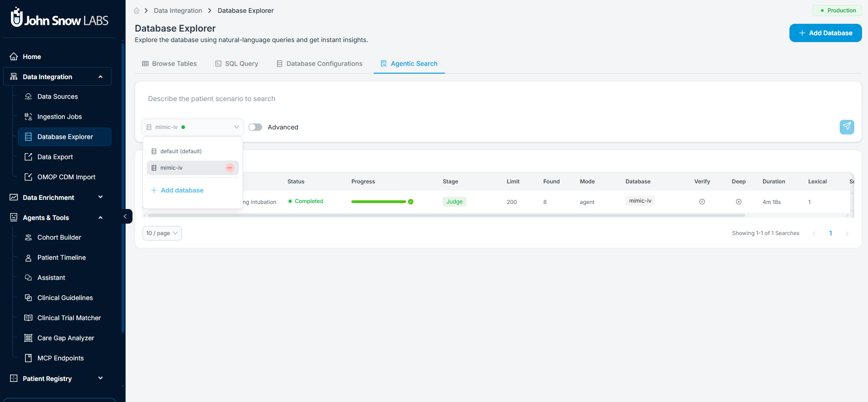The height and width of the screenshot is (402, 868).
Task: Expand the Data Enrichment section
Action: coord(57,198)
